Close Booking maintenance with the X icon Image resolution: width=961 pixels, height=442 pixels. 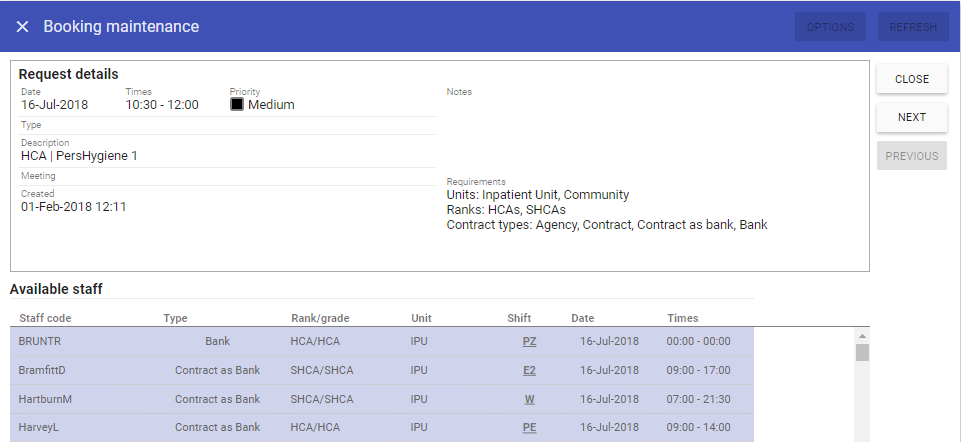click(22, 27)
